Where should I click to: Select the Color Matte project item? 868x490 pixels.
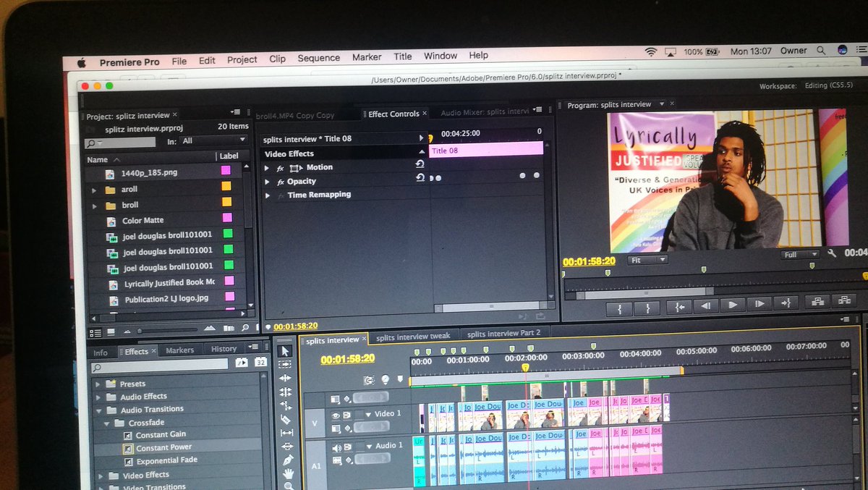click(142, 220)
